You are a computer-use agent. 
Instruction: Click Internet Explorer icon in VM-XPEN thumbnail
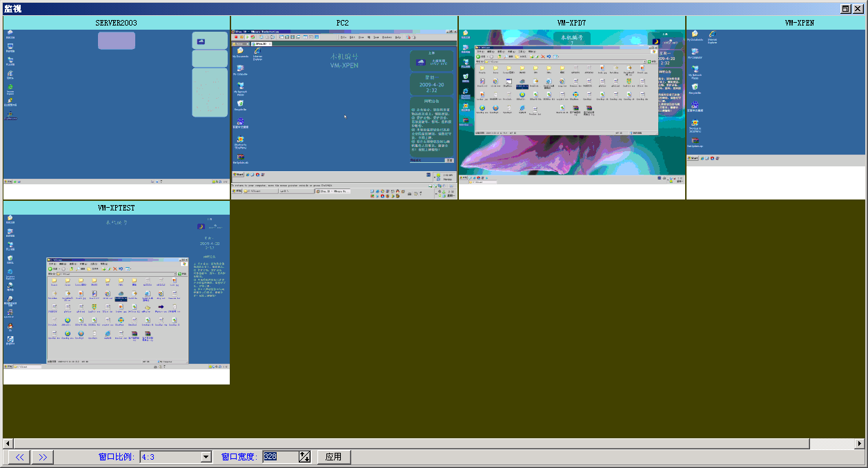point(712,36)
